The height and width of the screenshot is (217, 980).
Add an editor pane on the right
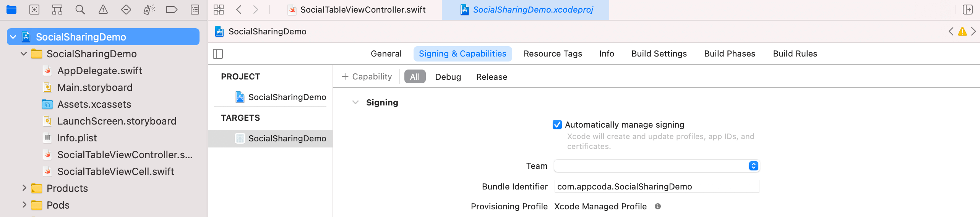coord(967,10)
